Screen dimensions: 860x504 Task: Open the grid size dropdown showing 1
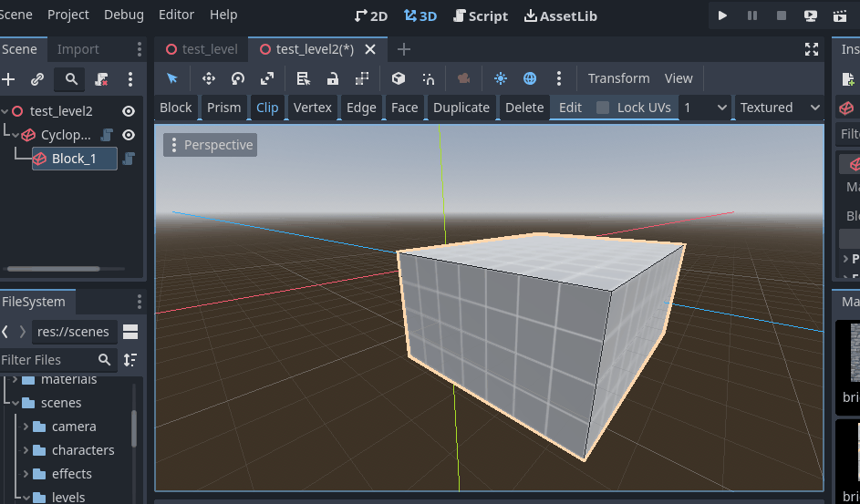(x=705, y=108)
